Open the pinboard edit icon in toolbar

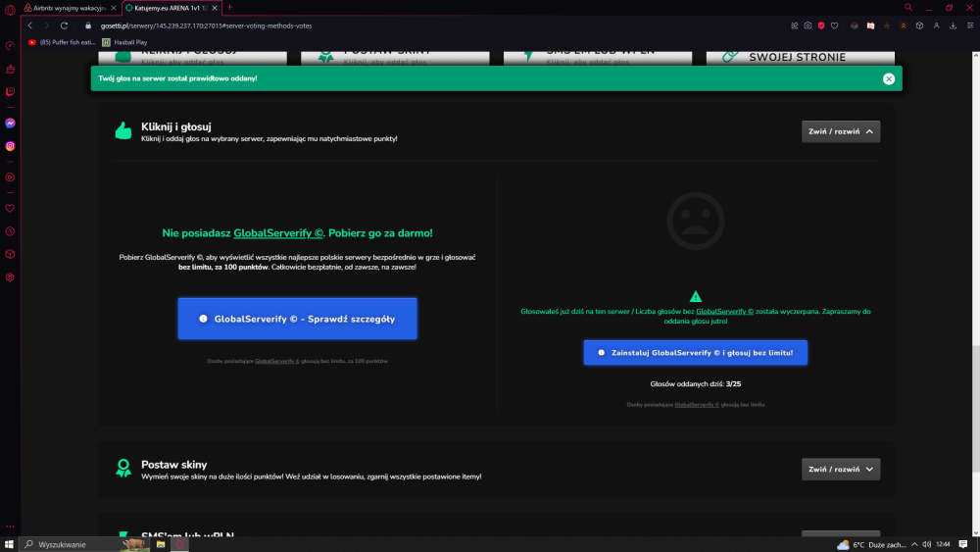coord(795,25)
